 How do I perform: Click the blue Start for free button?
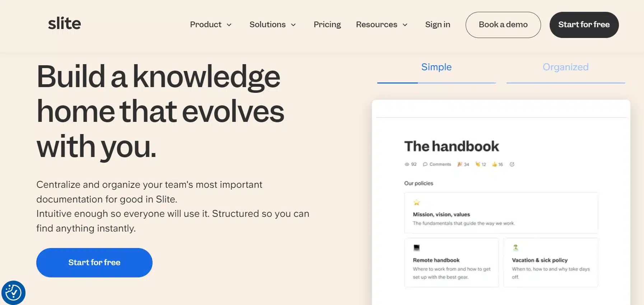94,262
